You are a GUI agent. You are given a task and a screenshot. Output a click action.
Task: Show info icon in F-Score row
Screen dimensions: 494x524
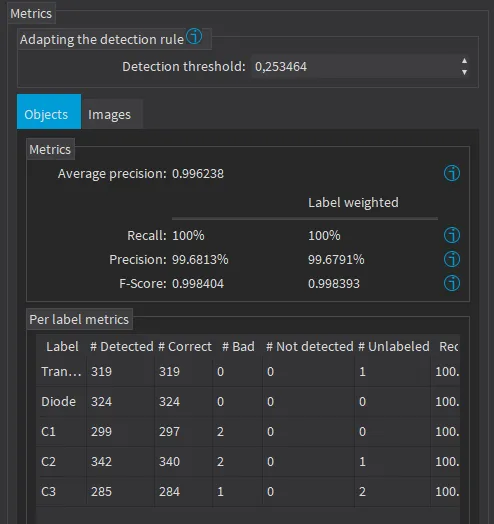point(452,283)
